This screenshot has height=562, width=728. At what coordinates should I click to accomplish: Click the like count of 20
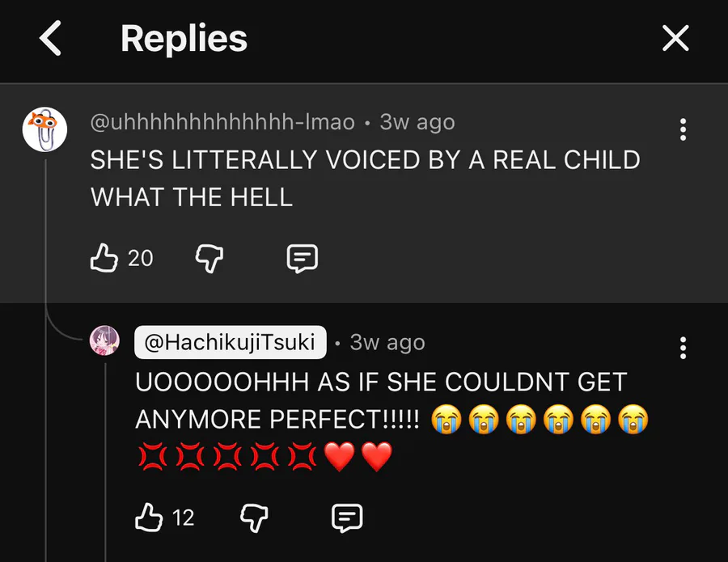coord(140,259)
